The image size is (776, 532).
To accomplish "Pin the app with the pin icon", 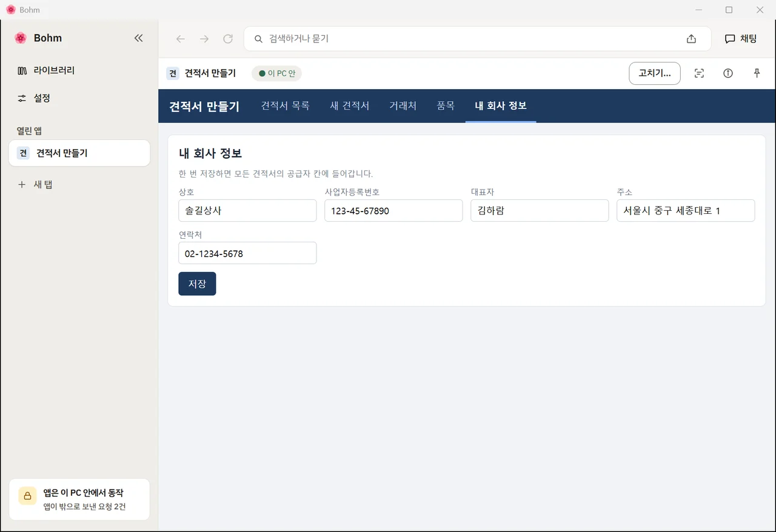I will [x=757, y=73].
